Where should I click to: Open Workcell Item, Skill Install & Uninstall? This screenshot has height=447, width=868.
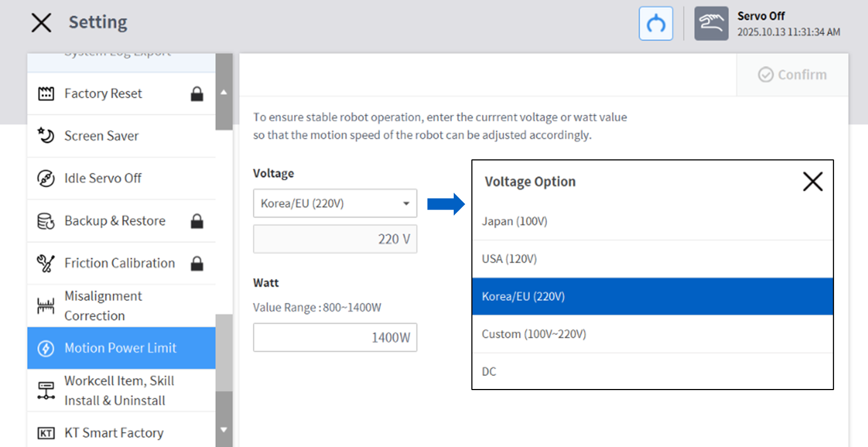[119, 391]
